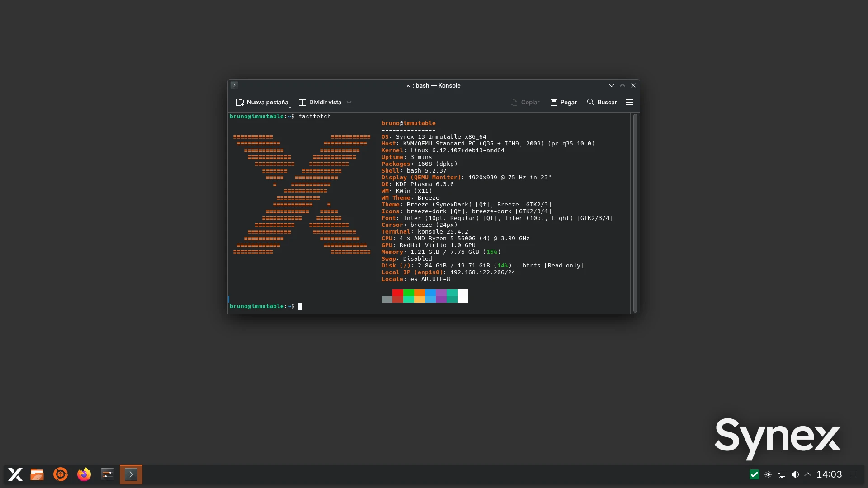Click the green checkmark tray icon

point(754,474)
